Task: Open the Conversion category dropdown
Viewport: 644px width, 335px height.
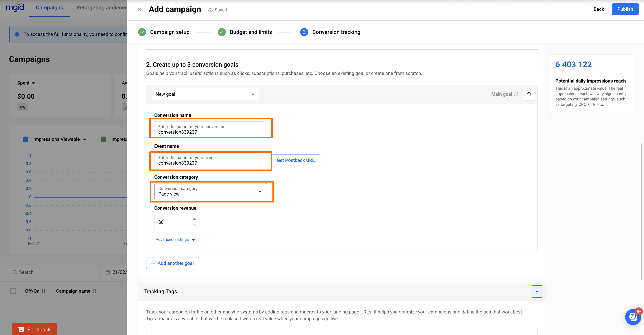Action: click(211, 191)
